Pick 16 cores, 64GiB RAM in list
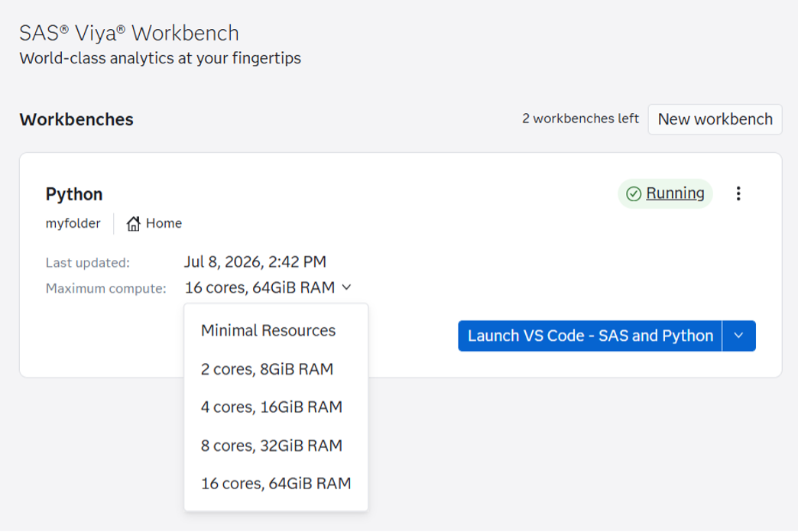This screenshot has height=532, width=798. 276,484
